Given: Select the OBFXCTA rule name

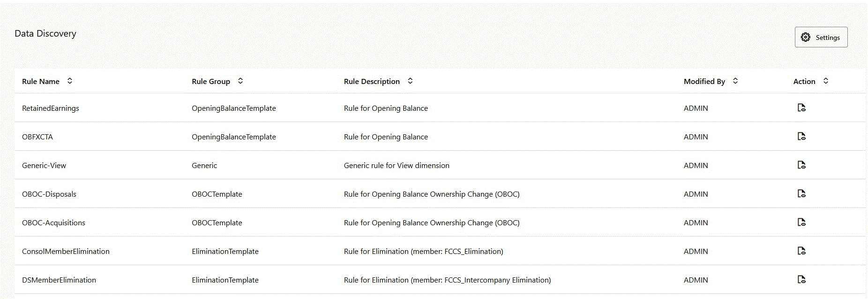Looking at the screenshot, I should click(x=37, y=137).
